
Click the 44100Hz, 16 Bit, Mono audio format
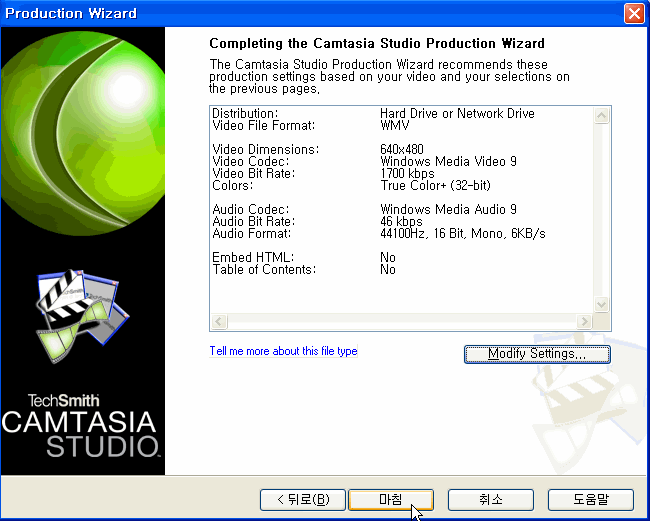tap(463, 233)
